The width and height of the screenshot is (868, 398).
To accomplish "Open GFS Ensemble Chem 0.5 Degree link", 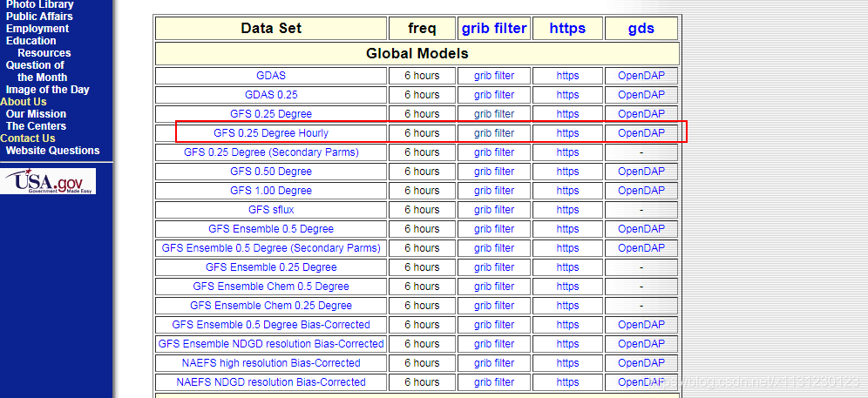I will tap(271, 287).
